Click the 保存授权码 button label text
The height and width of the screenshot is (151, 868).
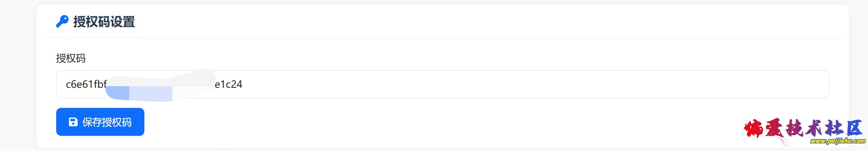coord(107,122)
